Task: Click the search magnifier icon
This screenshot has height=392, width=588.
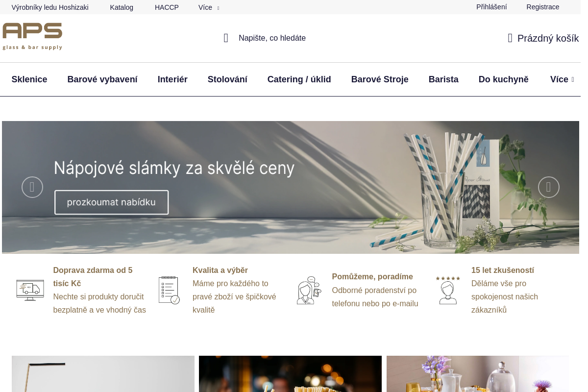Action: tap(226, 38)
